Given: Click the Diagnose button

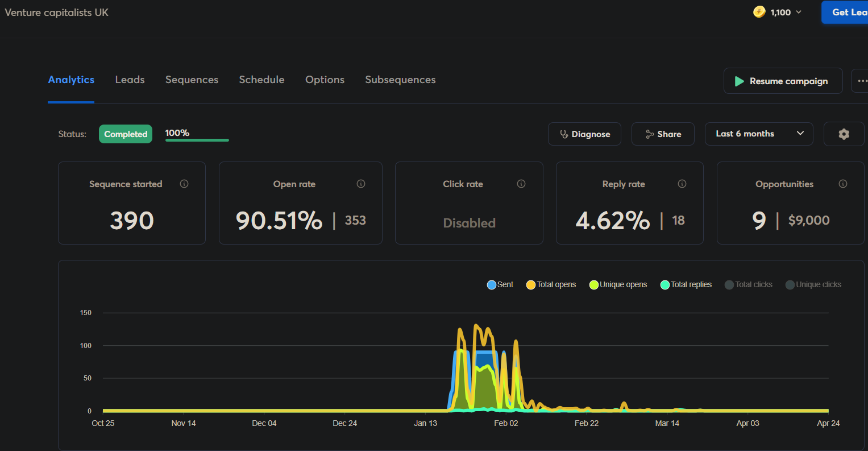Looking at the screenshot, I should pos(584,134).
